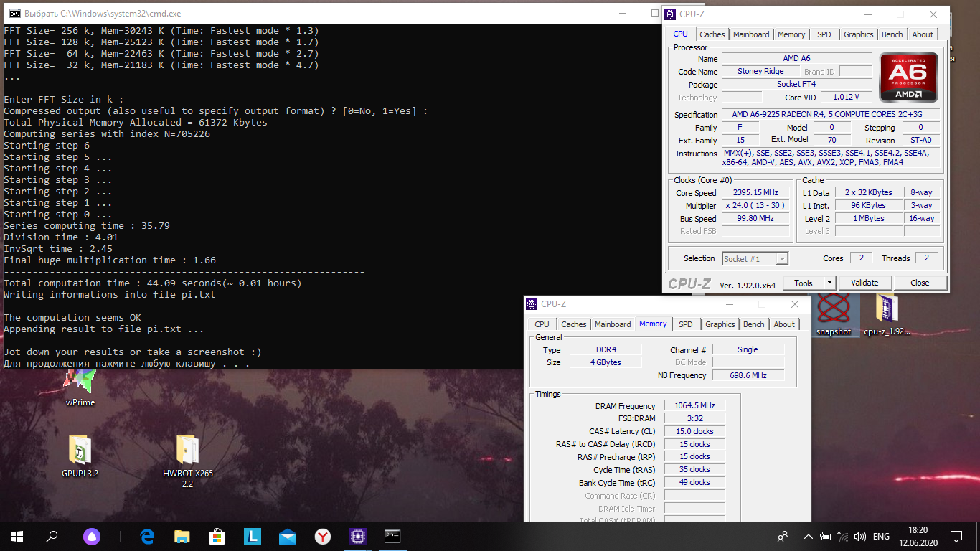Click the Validate button in CPU-Z
Viewport: 980px width, 551px height.
tap(864, 283)
